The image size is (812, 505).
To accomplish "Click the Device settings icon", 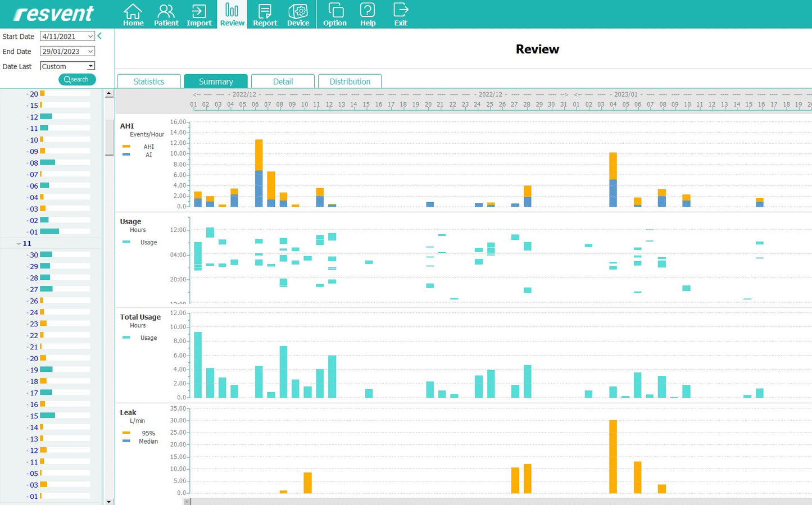I will pyautogui.click(x=298, y=15).
